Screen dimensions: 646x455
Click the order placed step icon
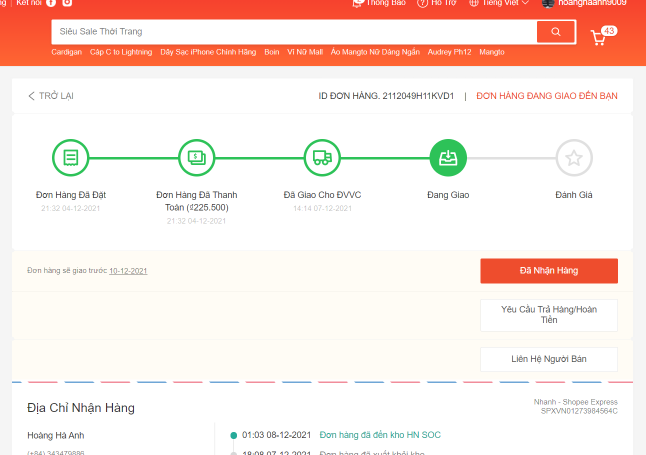(70, 157)
